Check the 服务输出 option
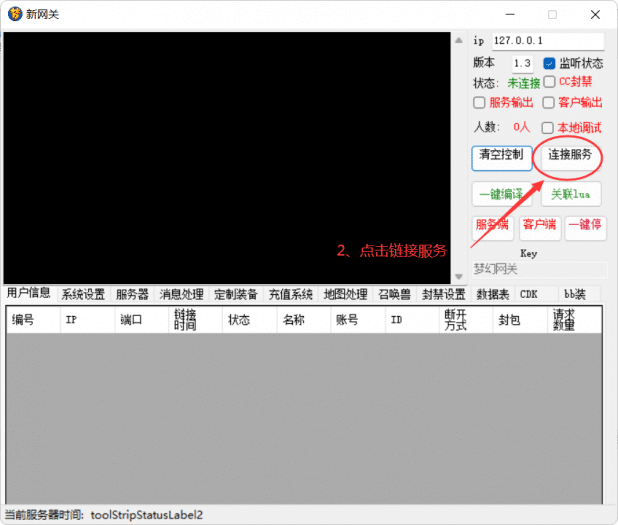This screenshot has width=618, height=525. (x=479, y=102)
